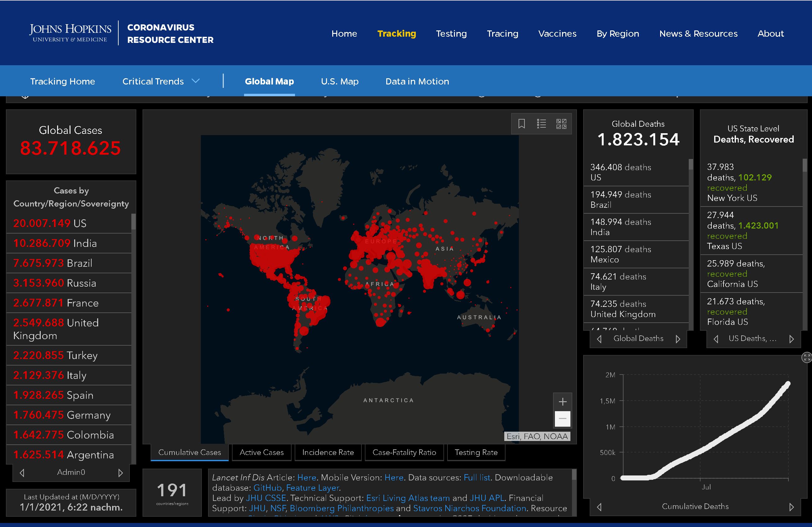This screenshot has height=527, width=812.
Task: Open the GitHub database link
Action: tap(267, 488)
